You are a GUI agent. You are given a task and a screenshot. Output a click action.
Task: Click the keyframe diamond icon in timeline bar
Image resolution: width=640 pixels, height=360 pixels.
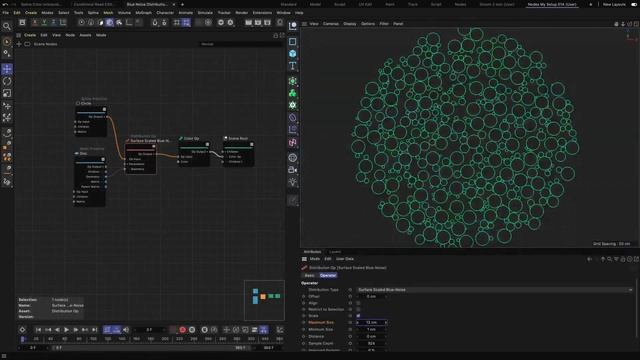pos(22,330)
